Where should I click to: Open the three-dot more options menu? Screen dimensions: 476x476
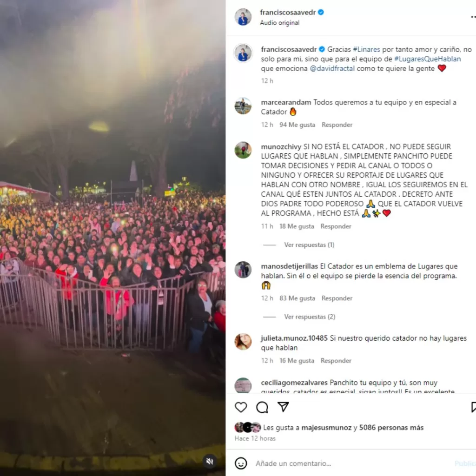[473, 17]
